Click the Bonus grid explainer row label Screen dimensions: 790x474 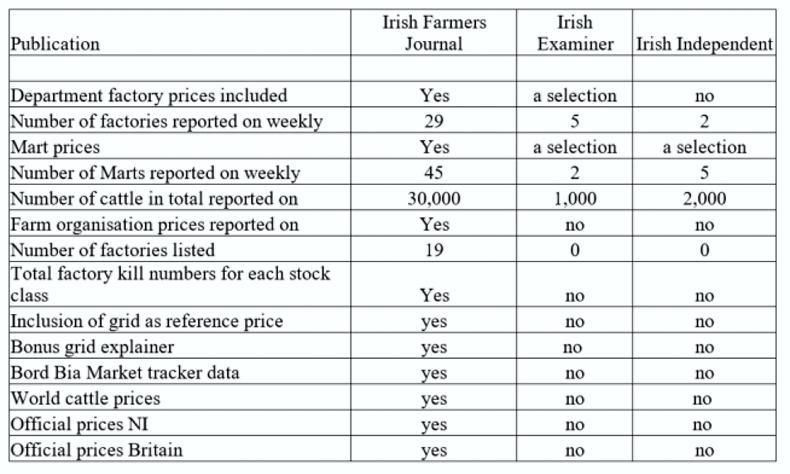coord(92,347)
